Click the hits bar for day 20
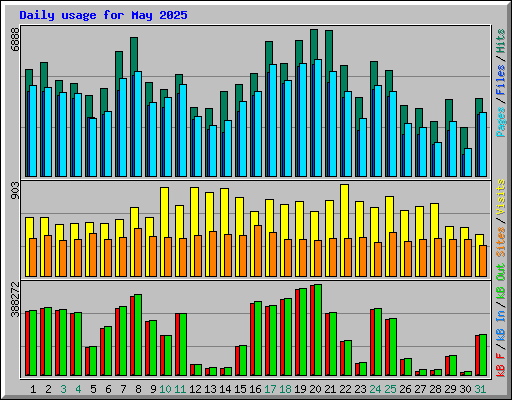The width and height of the screenshot is (512, 400). 314,45
